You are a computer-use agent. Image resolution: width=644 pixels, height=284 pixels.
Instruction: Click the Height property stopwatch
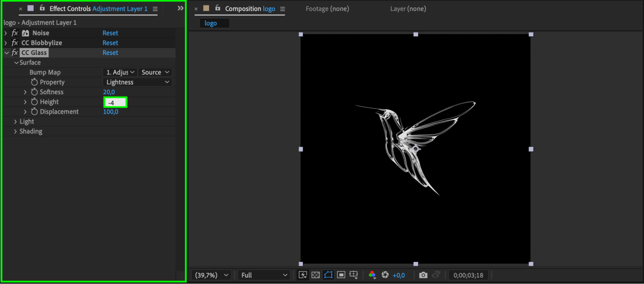click(34, 102)
